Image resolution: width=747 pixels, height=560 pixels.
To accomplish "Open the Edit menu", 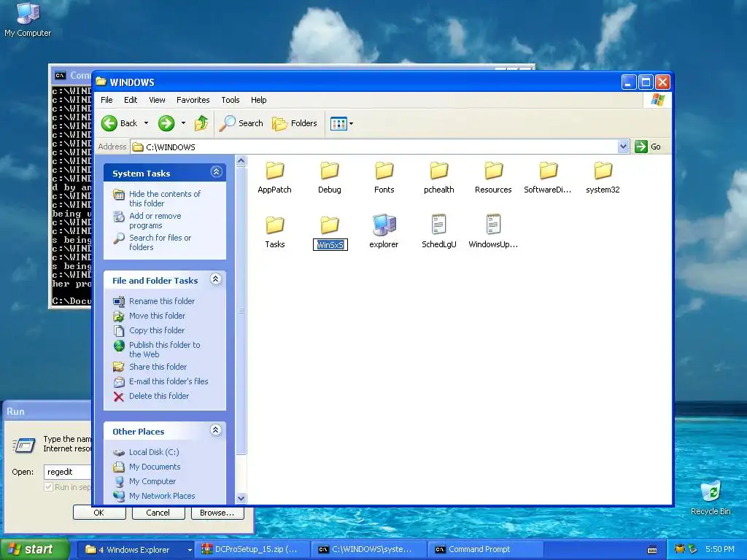I will (x=131, y=100).
